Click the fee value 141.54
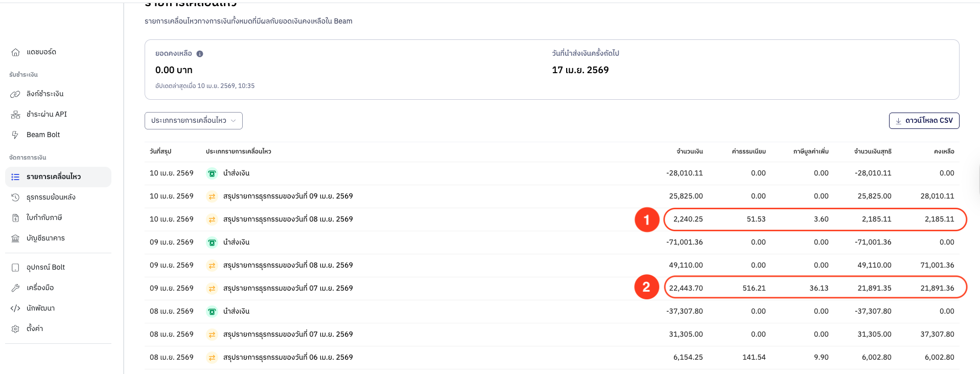Image resolution: width=980 pixels, height=374 pixels. pyautogui.click(x=754, y=358)
